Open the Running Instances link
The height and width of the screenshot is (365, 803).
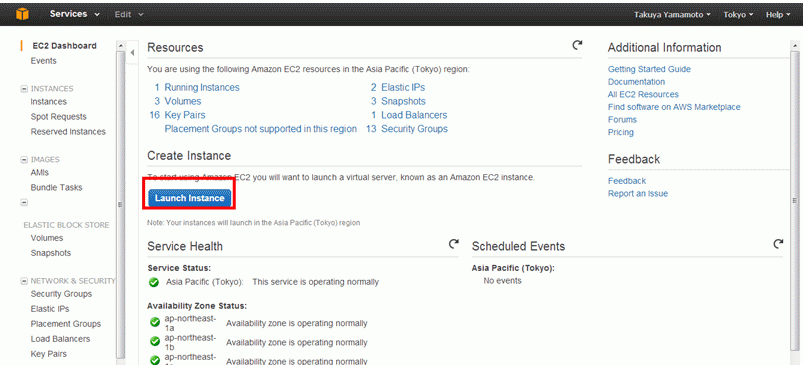201,88
